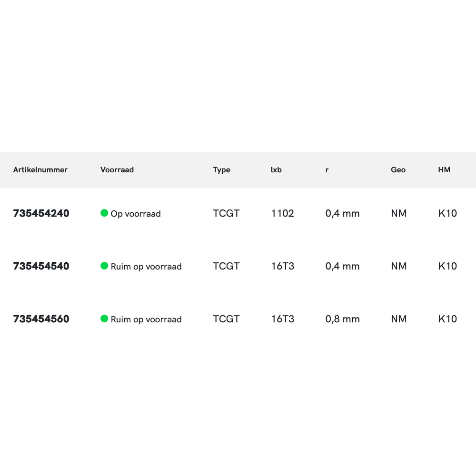Open article number 735454560
This screenshot has height=476, width=476.
click(41, 319)
